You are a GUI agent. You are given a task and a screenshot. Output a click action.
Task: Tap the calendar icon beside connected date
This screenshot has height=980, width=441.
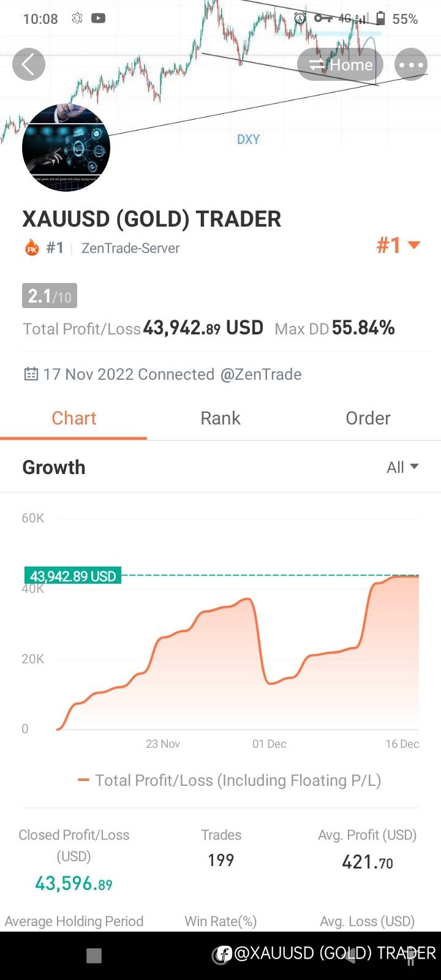pos(31,374)
